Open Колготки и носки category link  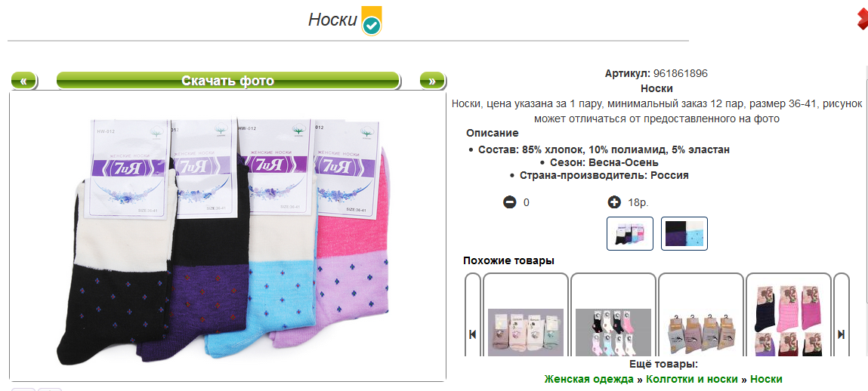pos(692,379)
